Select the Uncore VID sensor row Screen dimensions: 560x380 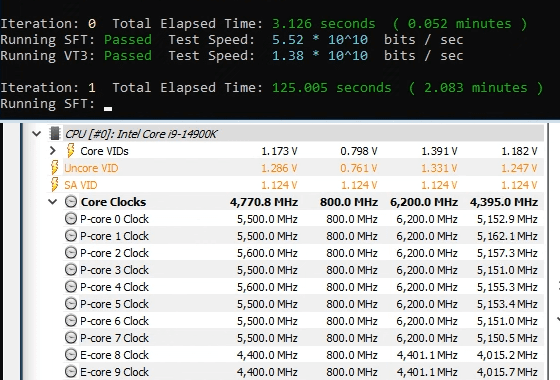point(296,168)
